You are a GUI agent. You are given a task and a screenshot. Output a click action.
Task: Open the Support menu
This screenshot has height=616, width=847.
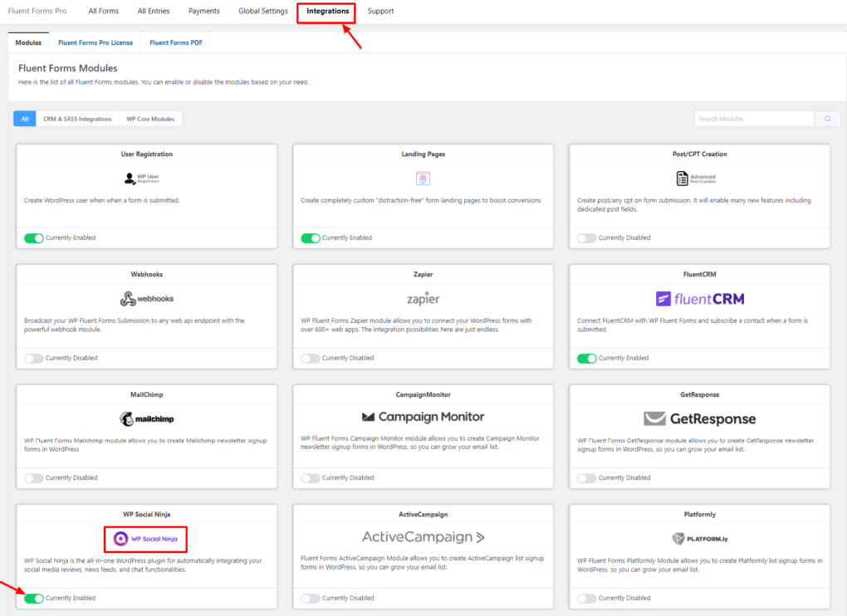tap(381, 11)
